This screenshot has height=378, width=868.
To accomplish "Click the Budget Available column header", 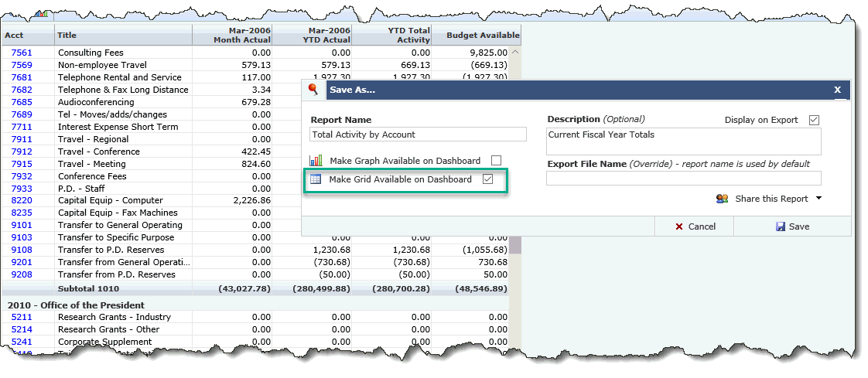I will [476, 35].
